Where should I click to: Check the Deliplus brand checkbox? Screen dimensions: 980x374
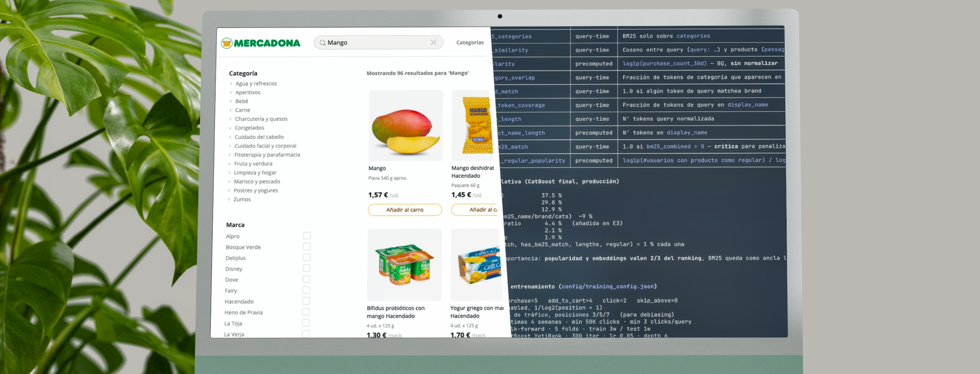tap(306, 258)
